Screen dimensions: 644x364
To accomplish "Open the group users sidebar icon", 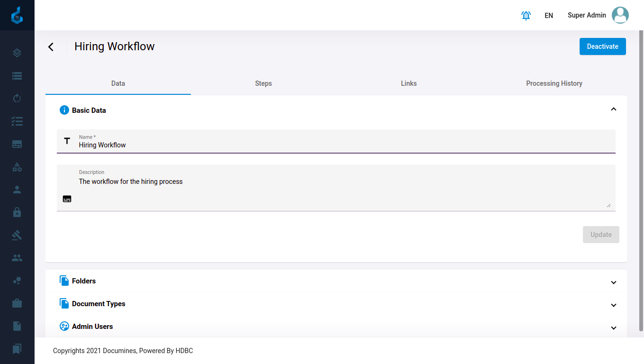I will pos(17,258).
